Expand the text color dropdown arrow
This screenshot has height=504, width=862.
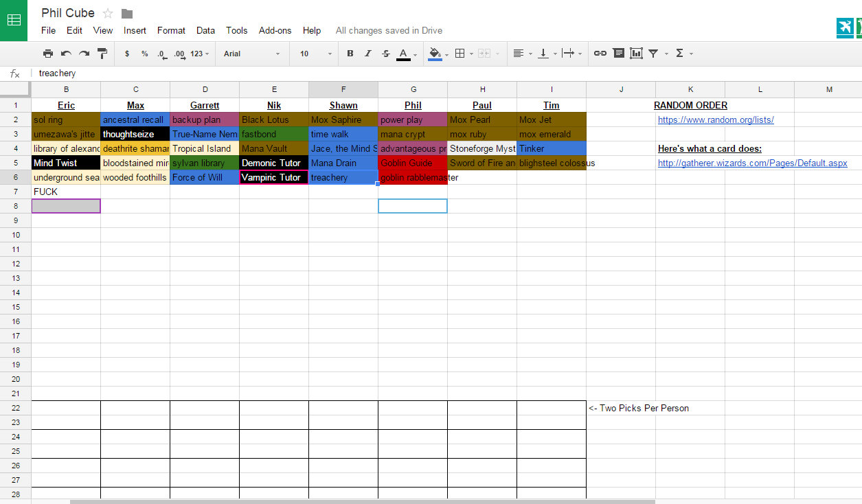click(415, 54)
